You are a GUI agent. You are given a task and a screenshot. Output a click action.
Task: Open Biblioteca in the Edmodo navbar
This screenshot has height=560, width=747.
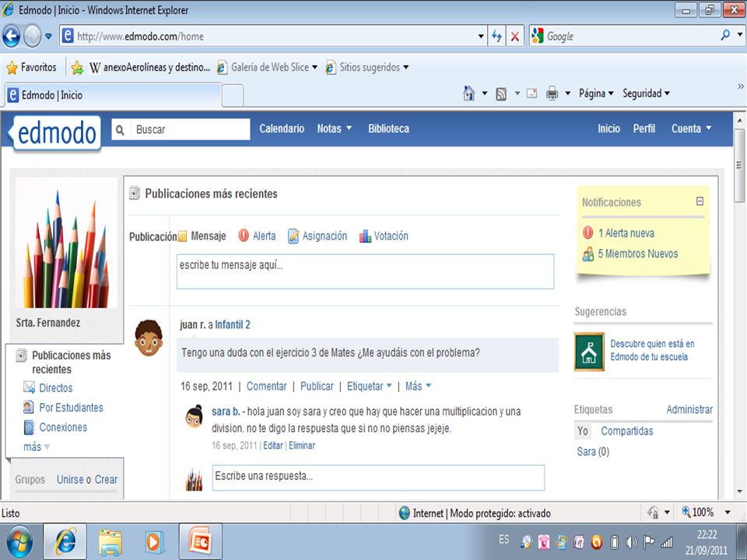pos(388,128)
